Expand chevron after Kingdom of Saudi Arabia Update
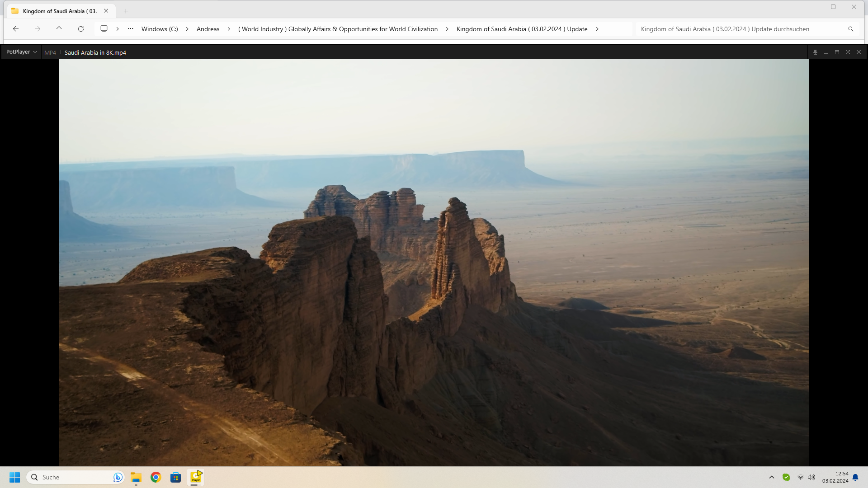This screenshot has width=868, height=488. click(597, 29)
